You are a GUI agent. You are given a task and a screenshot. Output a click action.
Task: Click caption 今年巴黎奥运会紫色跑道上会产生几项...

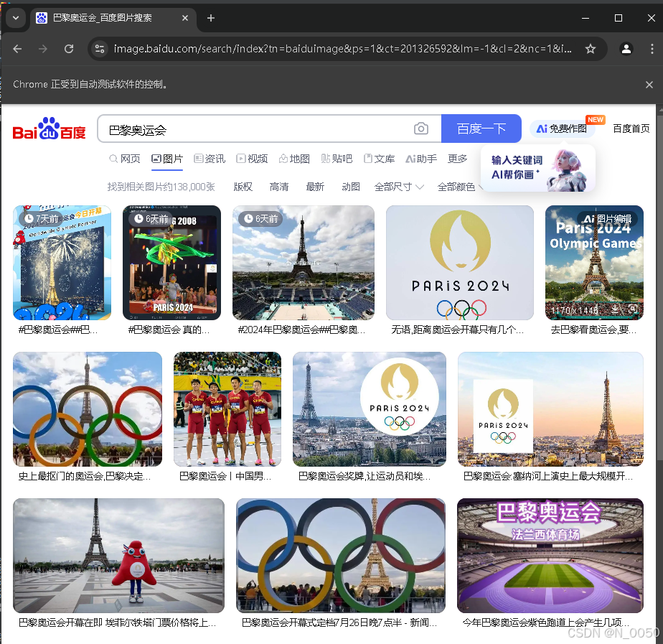[546, 622]
